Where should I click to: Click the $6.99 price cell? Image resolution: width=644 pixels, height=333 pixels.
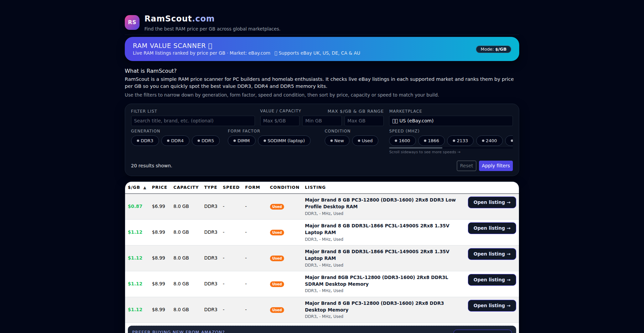click(x=159, y=207)
